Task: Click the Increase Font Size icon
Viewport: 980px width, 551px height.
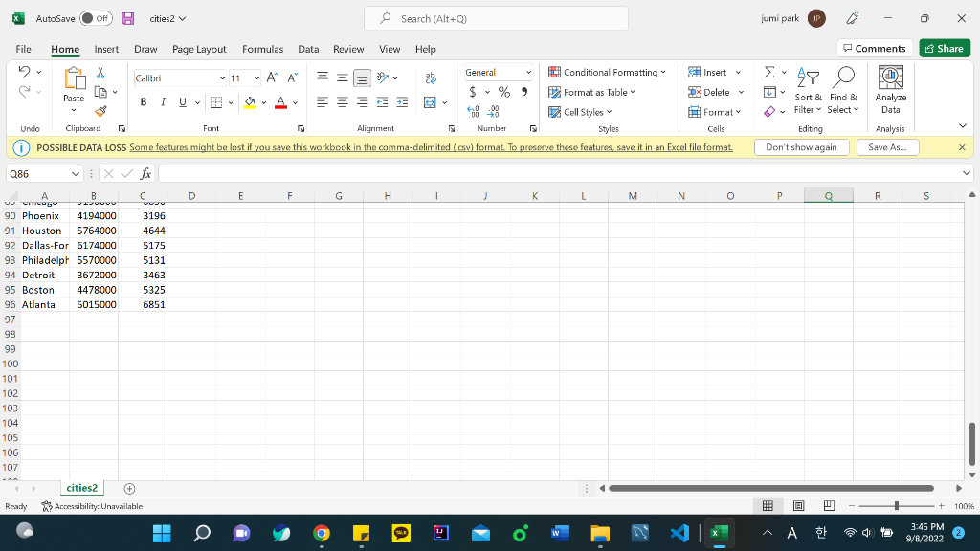Action: tap(272, 77)
